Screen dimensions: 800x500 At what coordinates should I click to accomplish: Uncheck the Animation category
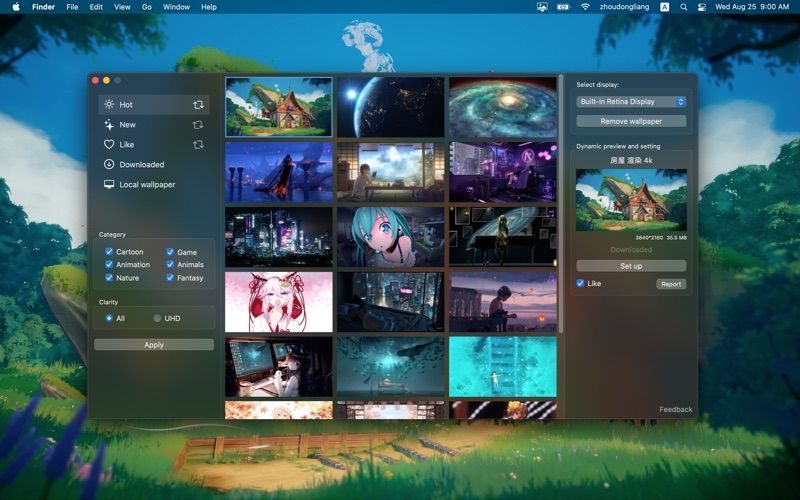point(109,264)
